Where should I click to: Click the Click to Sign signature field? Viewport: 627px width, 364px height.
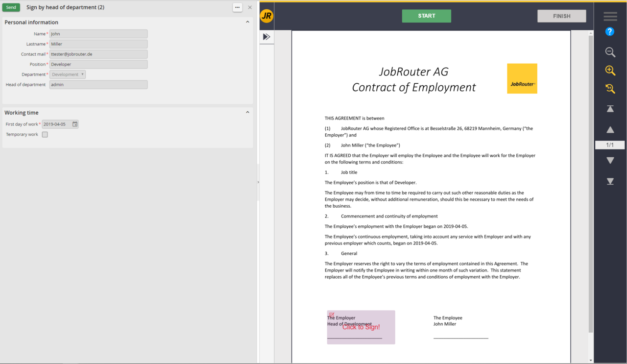pyautogui.click(x=361, y=327)
